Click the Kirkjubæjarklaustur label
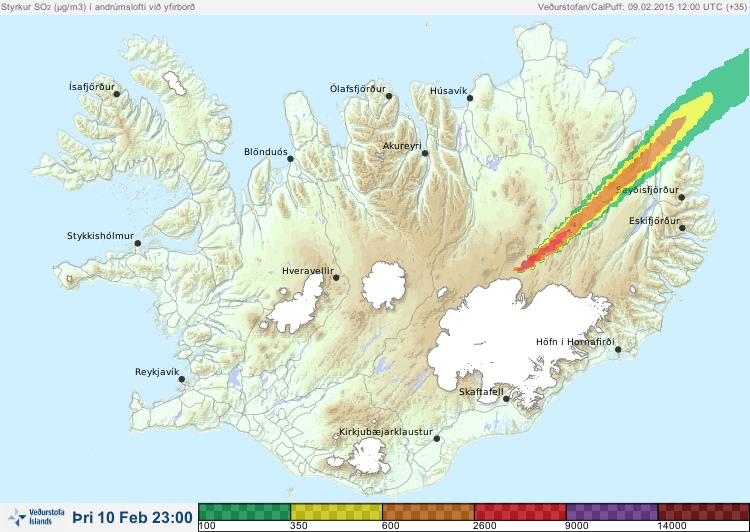 click(x=386, y=432)
